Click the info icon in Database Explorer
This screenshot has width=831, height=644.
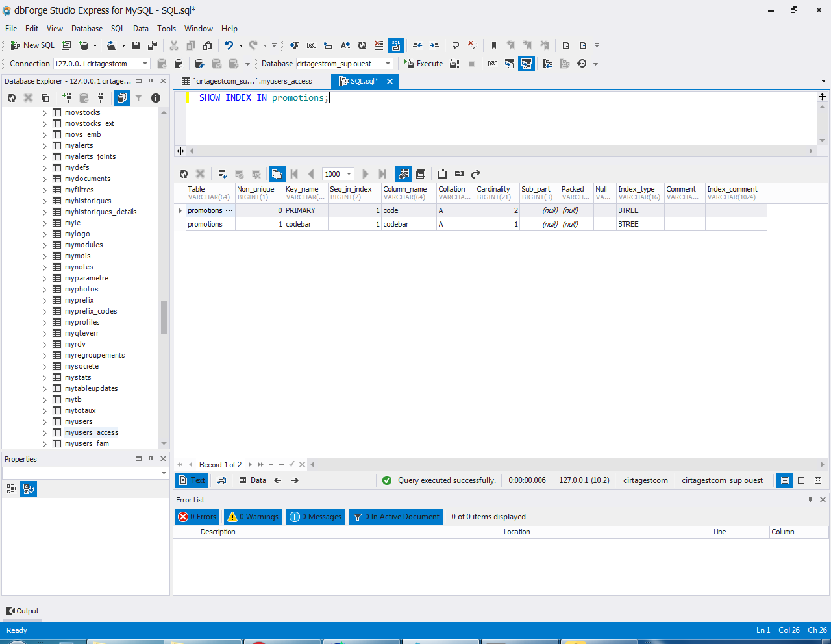pyautogui.click(x=156, y=98)
